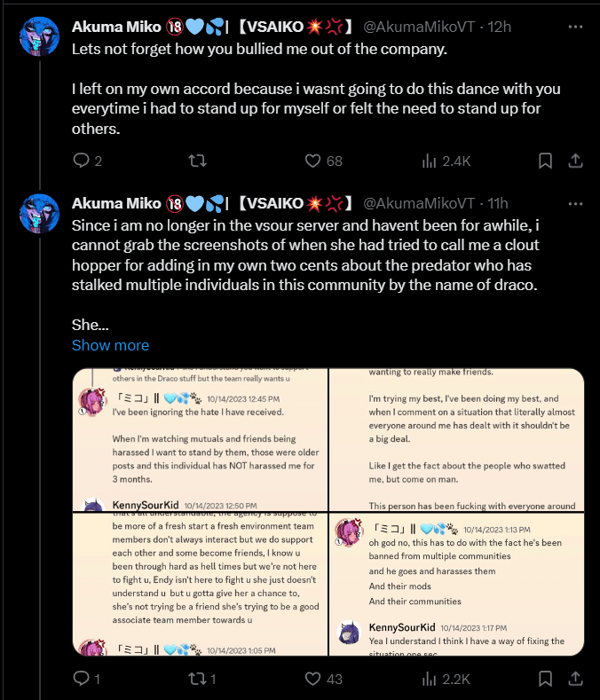Reply to the second tweet with 1 reply

point(87,679)
